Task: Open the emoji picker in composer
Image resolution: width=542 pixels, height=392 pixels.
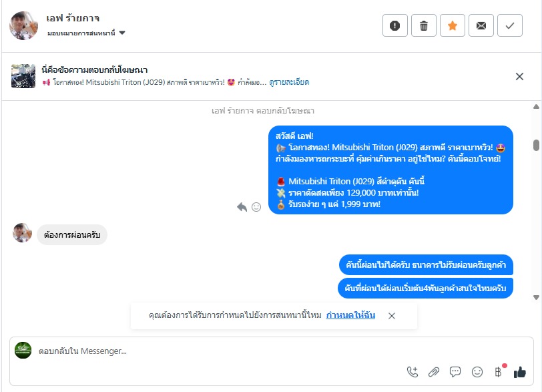Action: pyautogui.click(x=477, y=372)
